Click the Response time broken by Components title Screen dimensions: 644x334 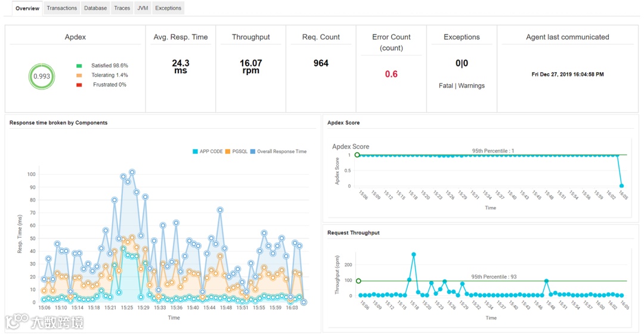58,123
